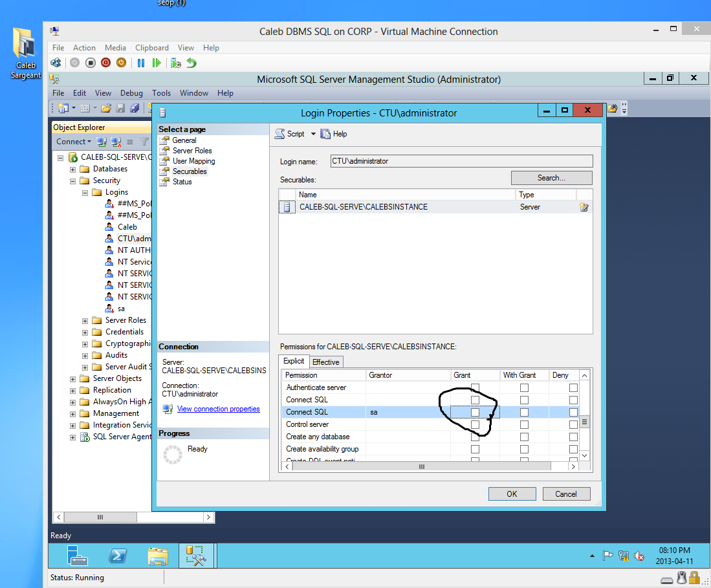
Task: Expand the Credentials folder
Action: pyautogui.click(x=85, y=332)
